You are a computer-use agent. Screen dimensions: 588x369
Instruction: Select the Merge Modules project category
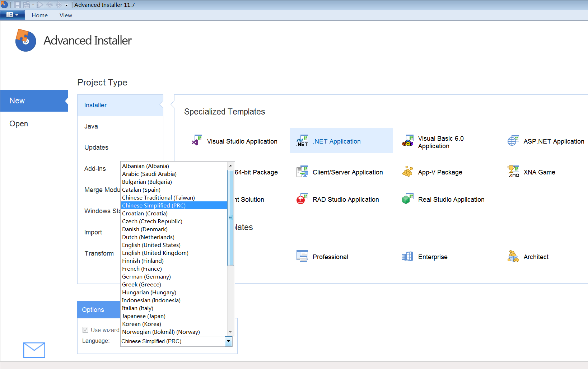tap(102, 190)
